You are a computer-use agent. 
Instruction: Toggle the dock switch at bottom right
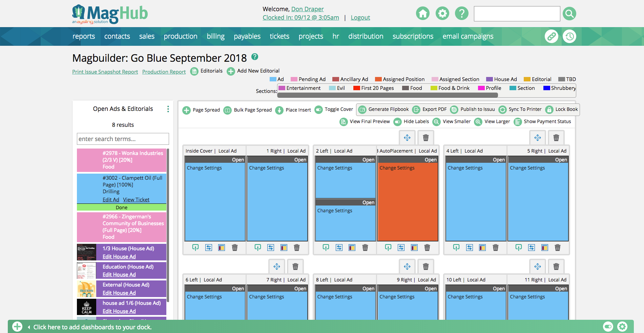pyautogui.click(x=608, y=327)
